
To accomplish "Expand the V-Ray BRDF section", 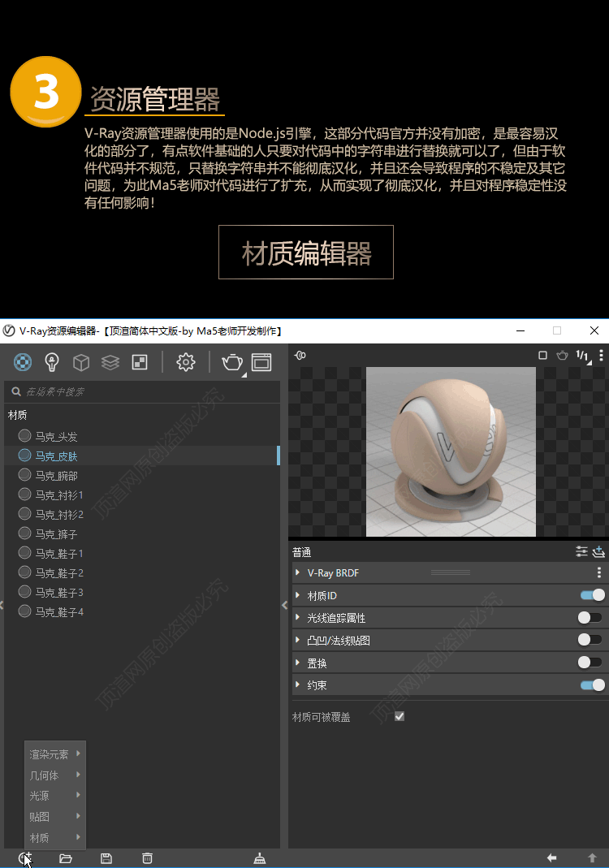I will click(298, 572).
